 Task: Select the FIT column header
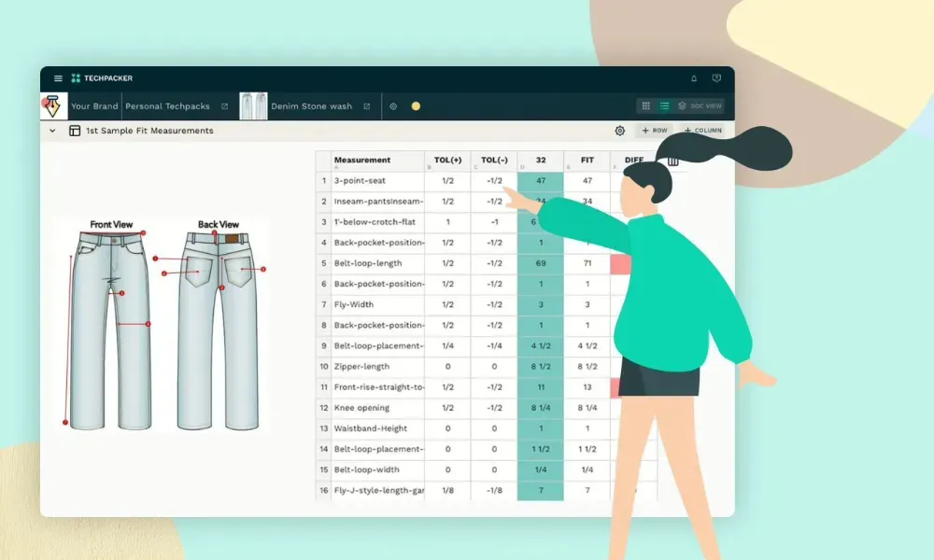coord(587,161)
